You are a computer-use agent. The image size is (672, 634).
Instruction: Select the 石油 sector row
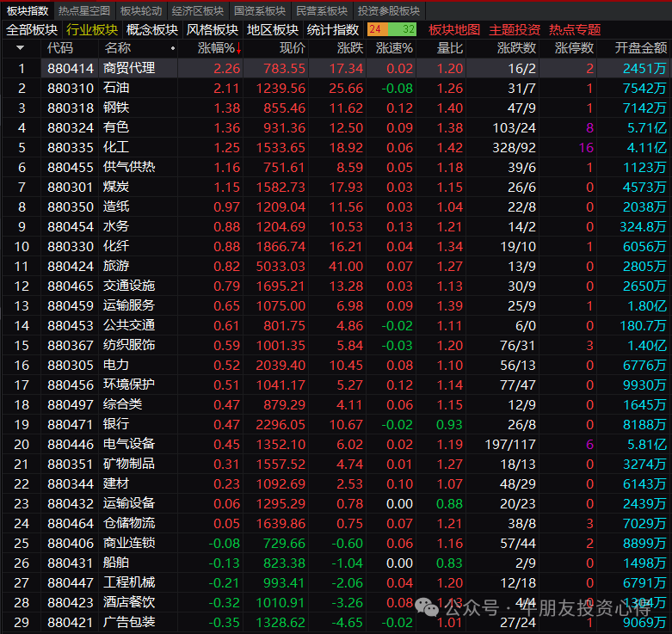coord(116,88)
